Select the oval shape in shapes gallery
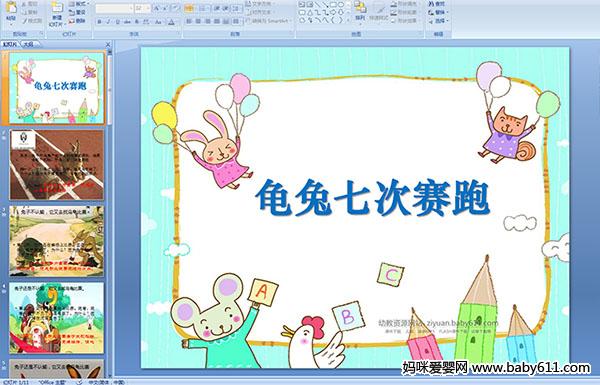600x385 pixels. click(x=341, y=5)
